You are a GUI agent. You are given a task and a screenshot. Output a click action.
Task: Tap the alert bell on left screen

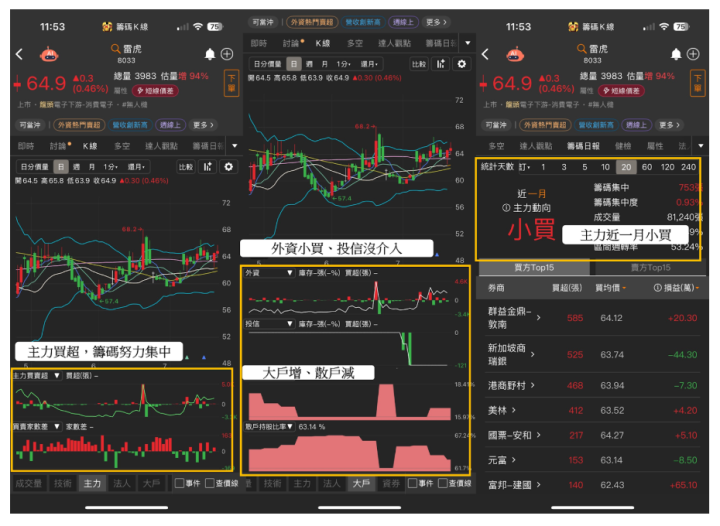[210, 54]
